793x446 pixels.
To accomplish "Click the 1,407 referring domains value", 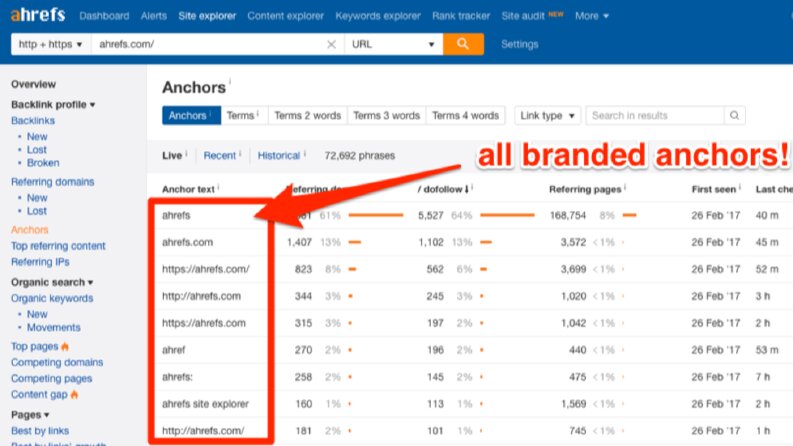I will point(299,242).
